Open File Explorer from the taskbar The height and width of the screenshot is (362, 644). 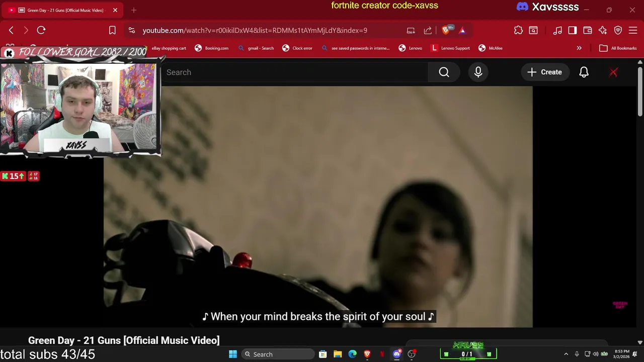338,354
